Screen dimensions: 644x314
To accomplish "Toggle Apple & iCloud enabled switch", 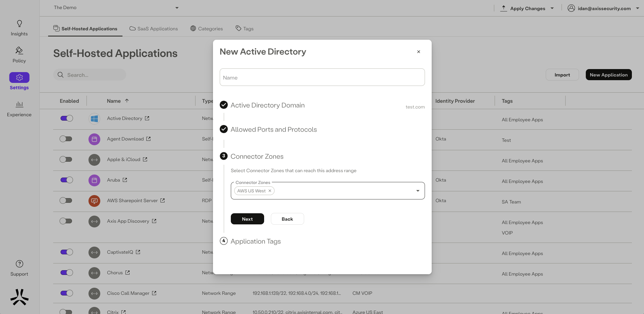I will 66,159.
